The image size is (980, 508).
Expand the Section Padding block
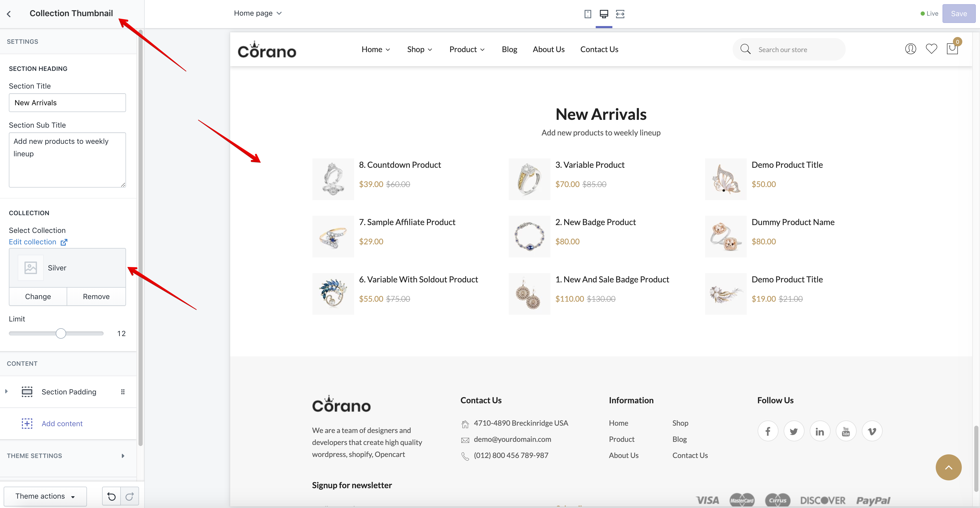7,392
